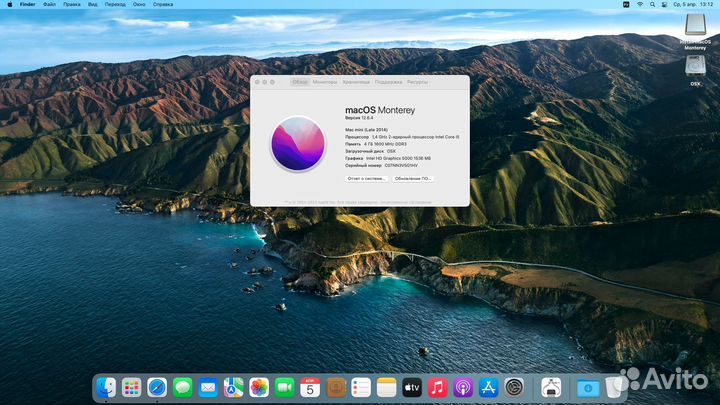This screenshot has height=405, width=720.
Task: Click the Обновление ПО button
Action: point(413,179)
